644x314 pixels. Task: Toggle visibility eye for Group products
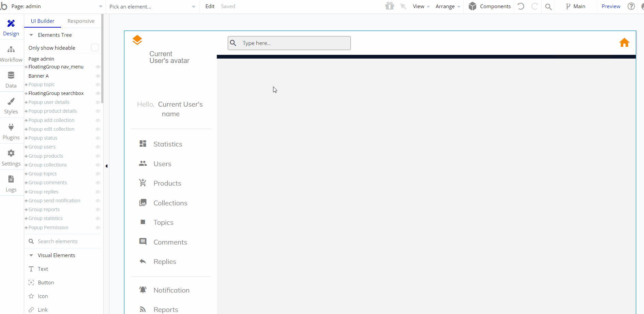point(98,156)
